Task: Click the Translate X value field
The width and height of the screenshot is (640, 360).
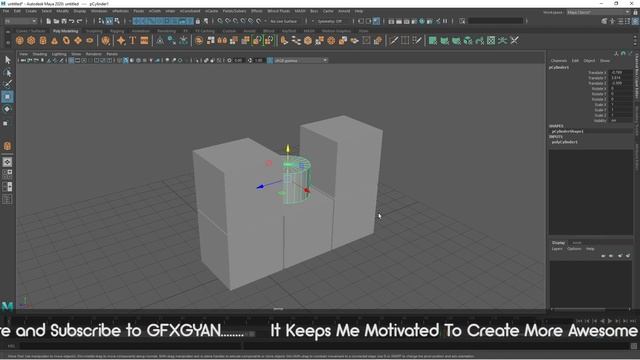Action: [x=620, y=73]
